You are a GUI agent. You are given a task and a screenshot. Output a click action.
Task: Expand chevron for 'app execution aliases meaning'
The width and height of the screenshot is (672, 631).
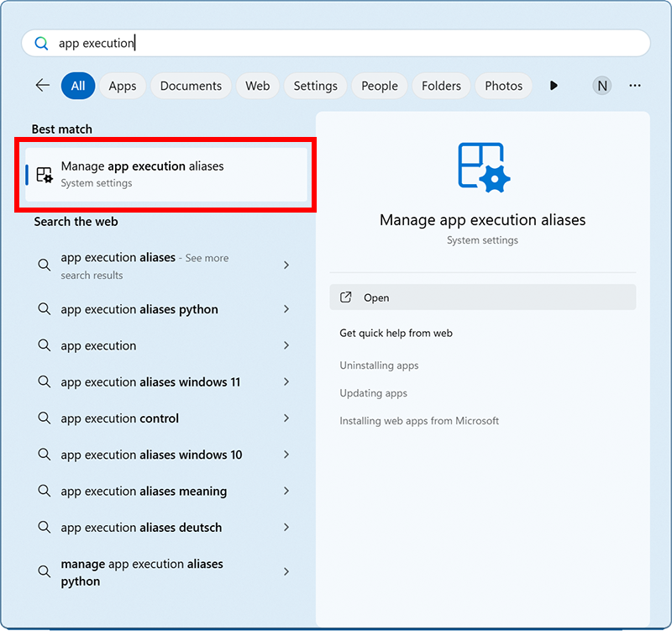pos(286,491)
